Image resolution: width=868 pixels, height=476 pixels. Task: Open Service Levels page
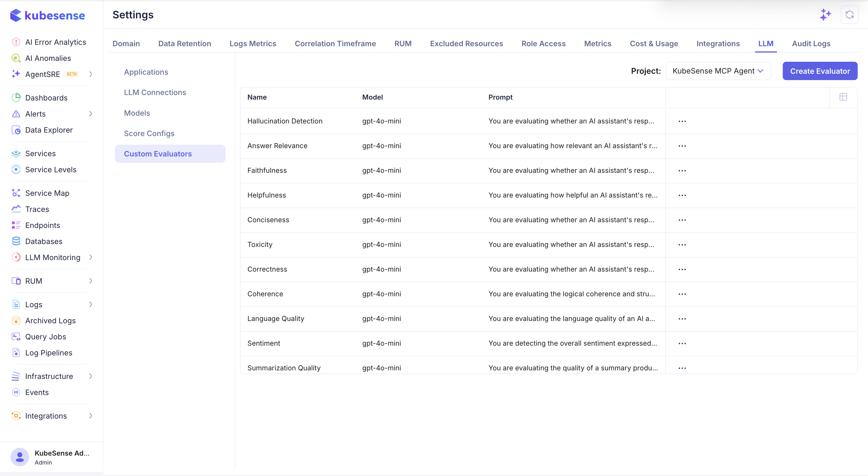[51, 170]
